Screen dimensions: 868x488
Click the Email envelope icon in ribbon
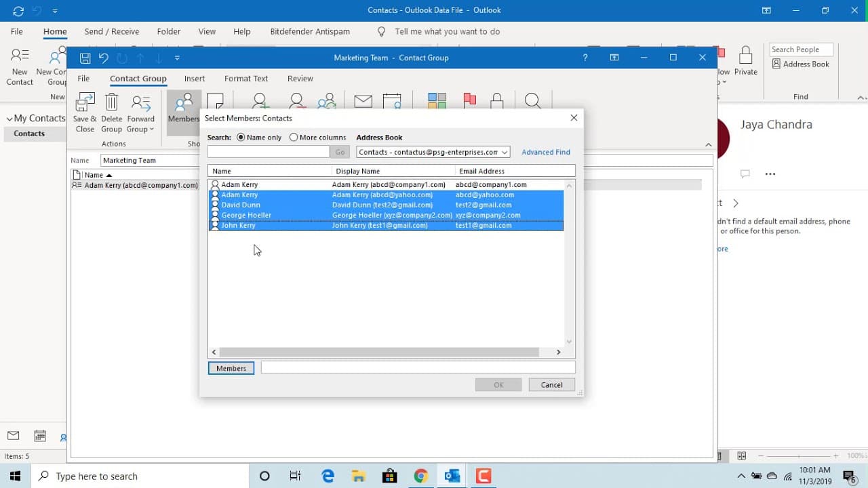point(363,102)
